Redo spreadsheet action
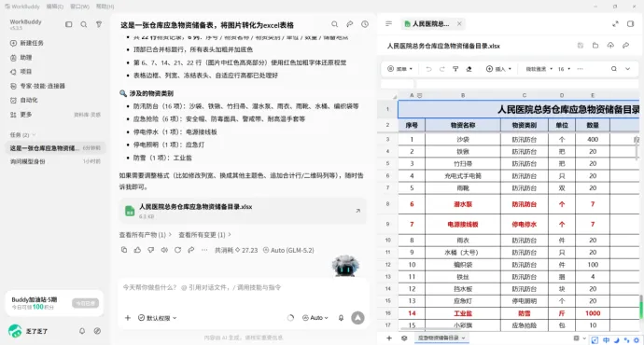Image resolution: width=644 pixels, height=345 pixels. [441, 69]
